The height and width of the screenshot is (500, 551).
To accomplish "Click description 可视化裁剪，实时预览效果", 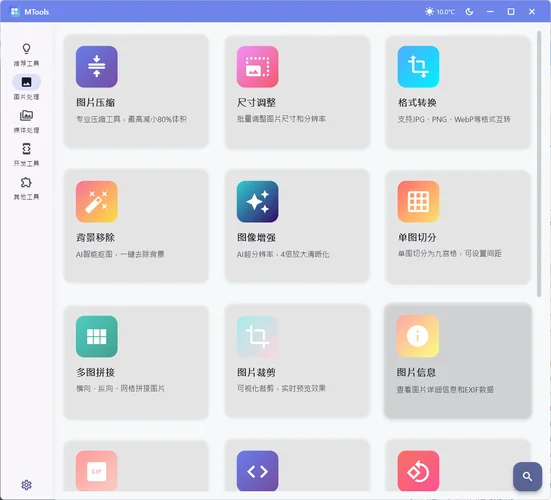I will pyautogui.click(x=281, y=388).
